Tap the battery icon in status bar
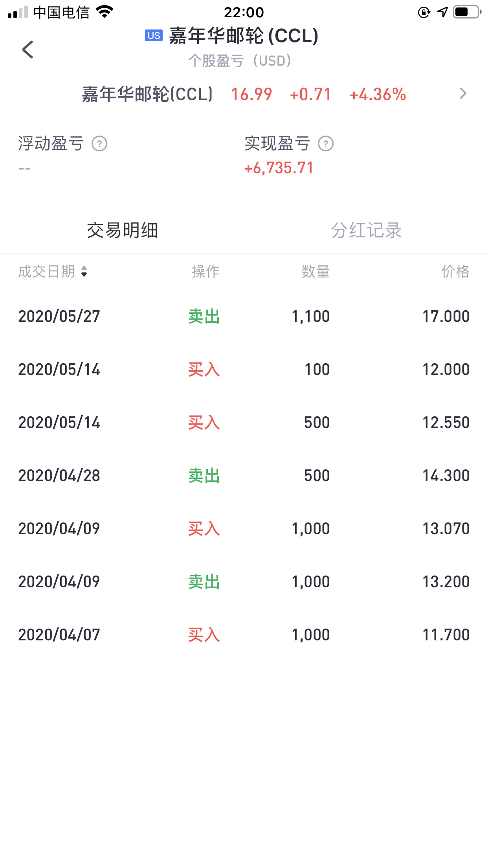The image size is (488, 868). (467, 12)
